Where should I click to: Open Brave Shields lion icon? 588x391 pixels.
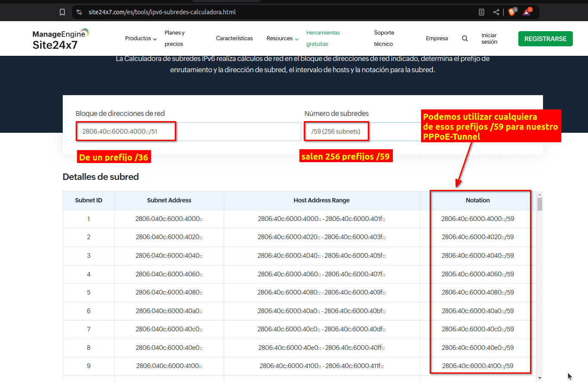click(x=512, y=12)
